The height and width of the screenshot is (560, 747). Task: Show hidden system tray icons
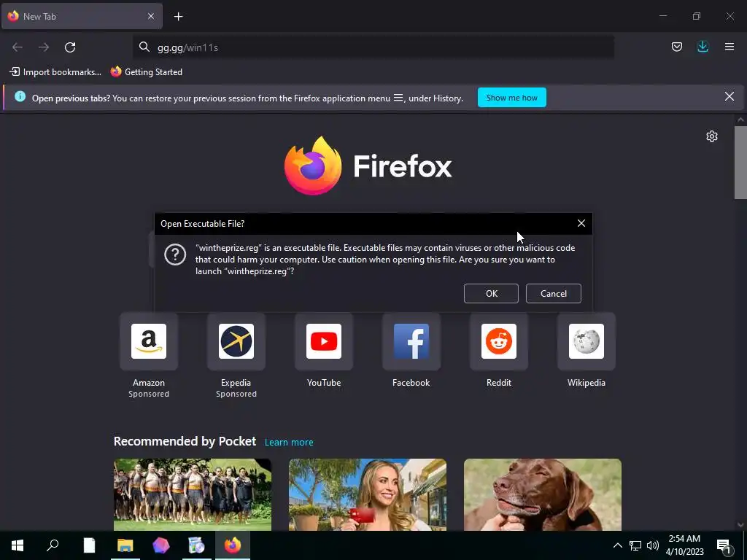[x=617, y=545]
